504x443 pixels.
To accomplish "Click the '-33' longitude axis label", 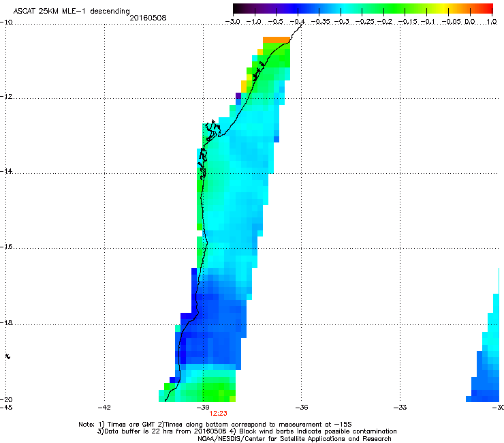I will click(400, 408).
